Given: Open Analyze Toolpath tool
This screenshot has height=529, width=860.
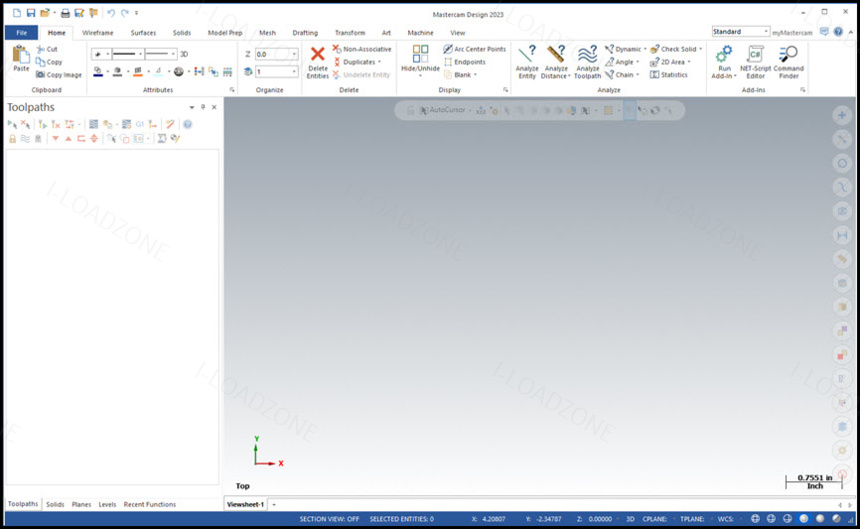Looking at the screenshot, I should [x=587, y=62].
